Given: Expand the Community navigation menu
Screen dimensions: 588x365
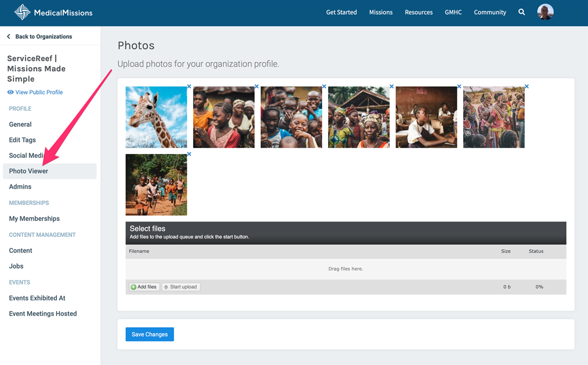Looking at the screenshot, I should pos(490,12).
